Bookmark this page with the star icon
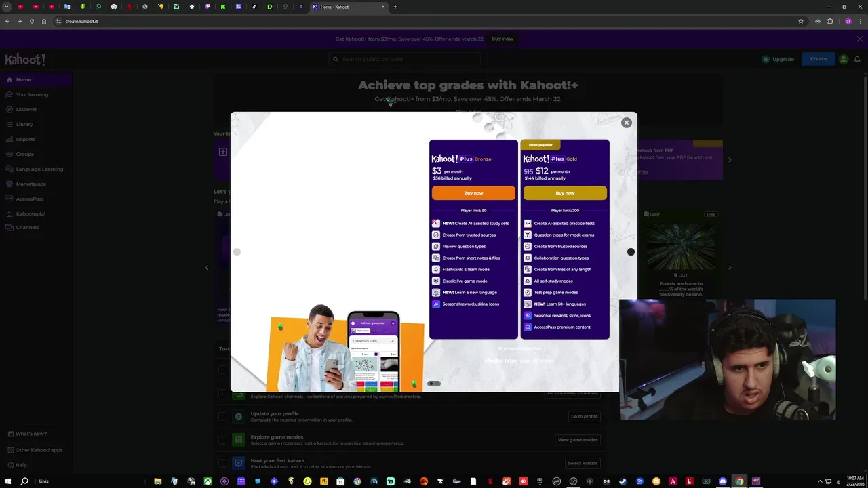868x488 pixels. pos(801,21)
